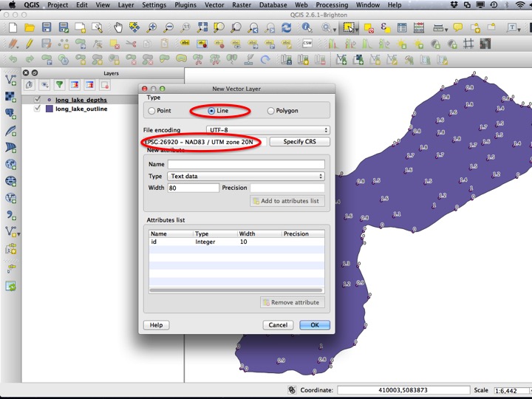
Task: Select the Line type radio button
Action: pyautogui.click(x=211, y=111)
